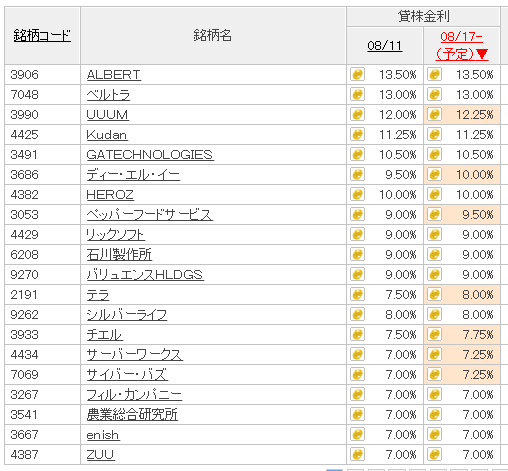Open the バリュエンスHLDGS stock link
The height and width of the screenshot is (471, 508).
(x=145, y=275)
